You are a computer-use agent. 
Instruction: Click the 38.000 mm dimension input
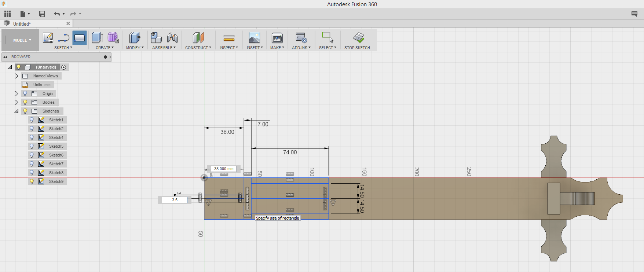[224, 169]
